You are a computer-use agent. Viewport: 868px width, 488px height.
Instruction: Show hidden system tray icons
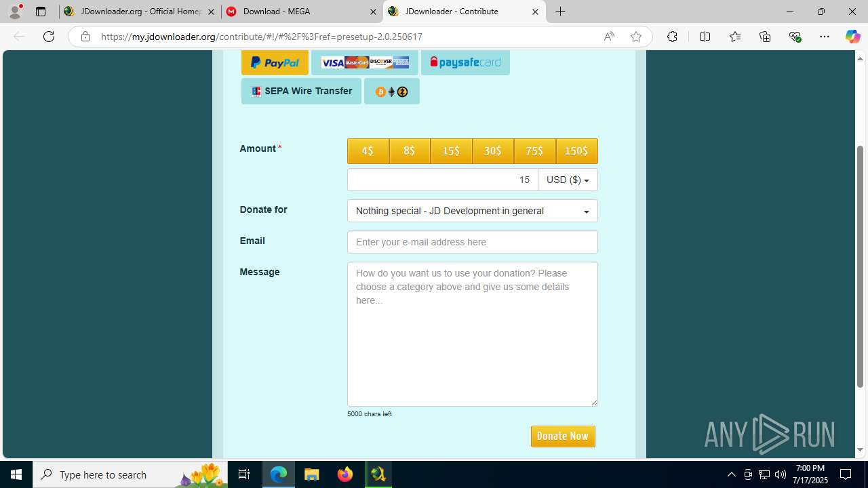point(731,474)
